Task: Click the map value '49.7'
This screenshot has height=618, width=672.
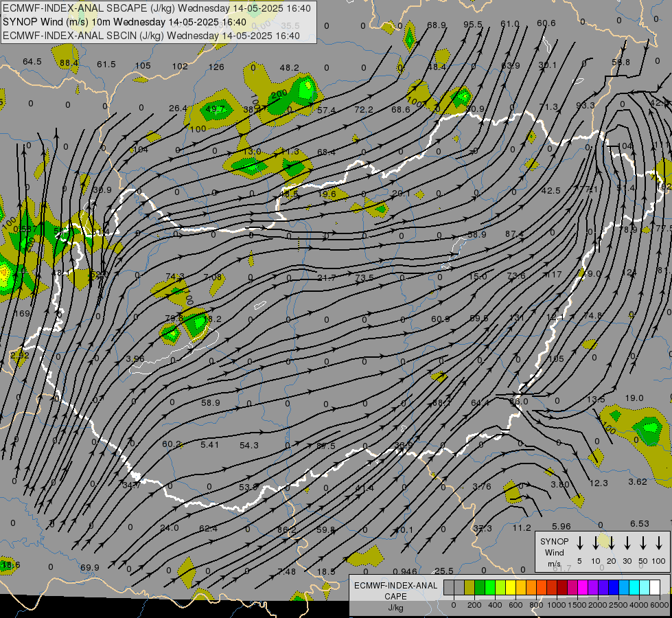Action: [x=215, y=109]
